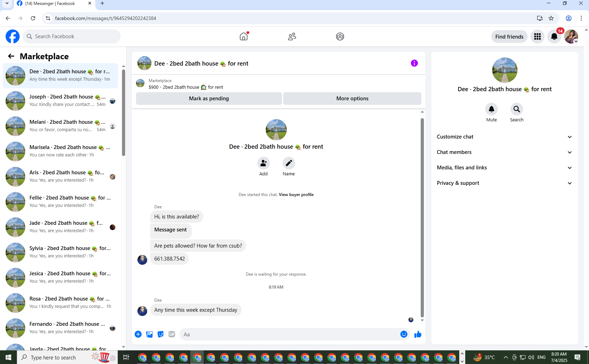Open the taskbar volume icon
Viewport: 589px width, 364px height.
(x=531, y=357)
